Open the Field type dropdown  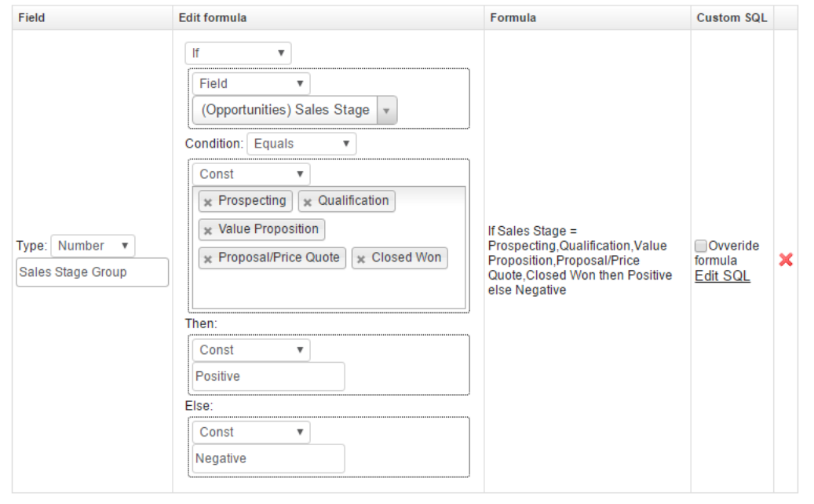coord(251,83)
